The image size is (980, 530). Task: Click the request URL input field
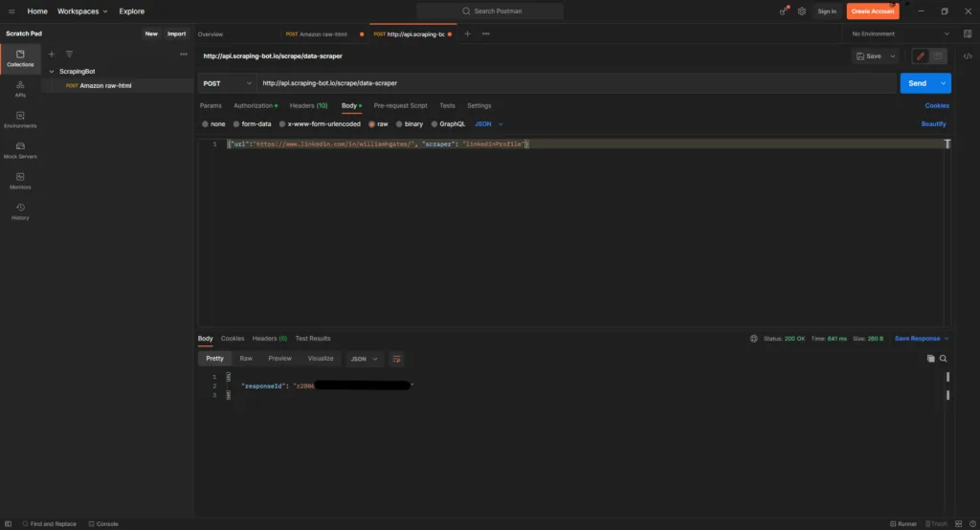tap(574, 83)
